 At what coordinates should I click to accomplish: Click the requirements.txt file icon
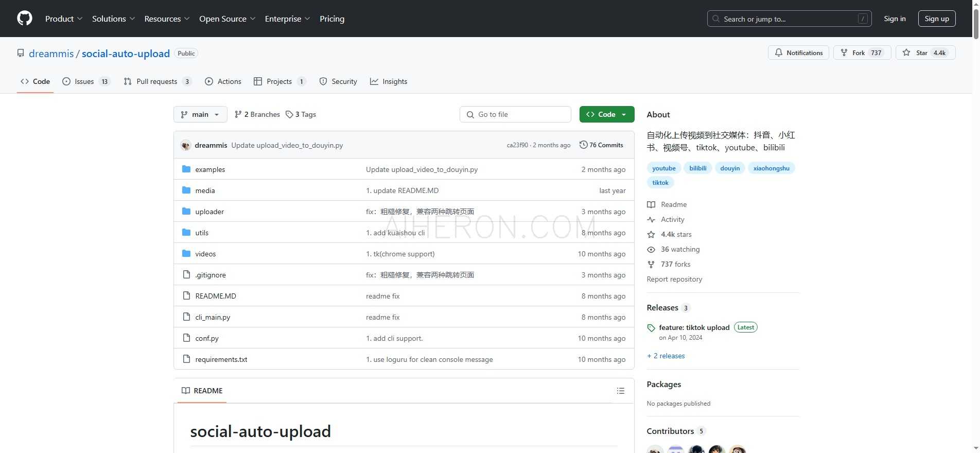pos(186,359)
